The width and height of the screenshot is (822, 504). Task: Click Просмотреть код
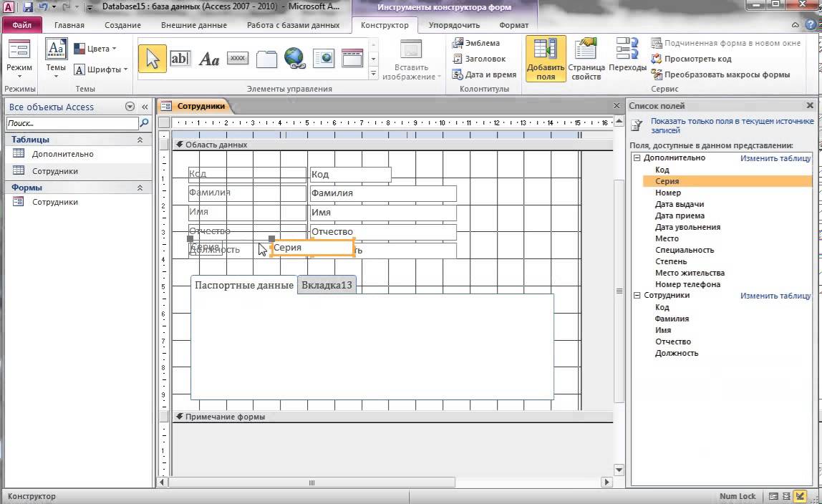[692, 59]
